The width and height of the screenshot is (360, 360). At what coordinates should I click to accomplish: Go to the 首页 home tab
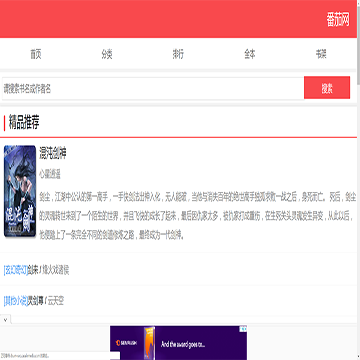(x=36, y=54)
